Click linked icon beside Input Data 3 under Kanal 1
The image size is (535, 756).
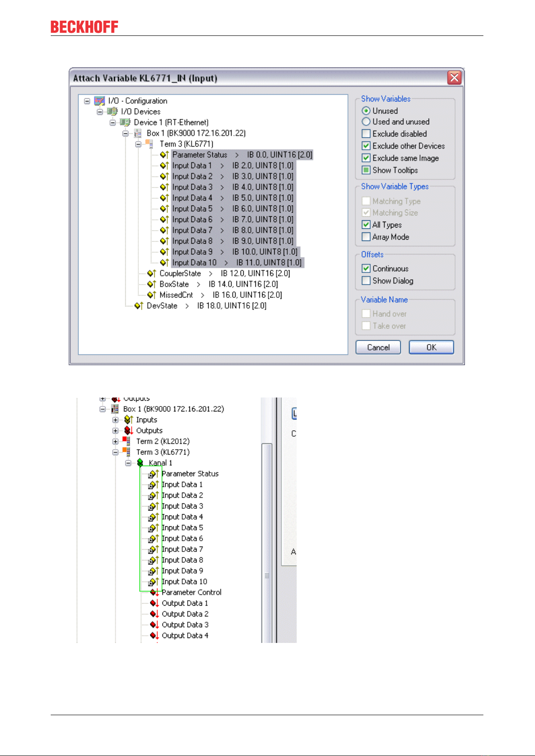click(153, 506)
